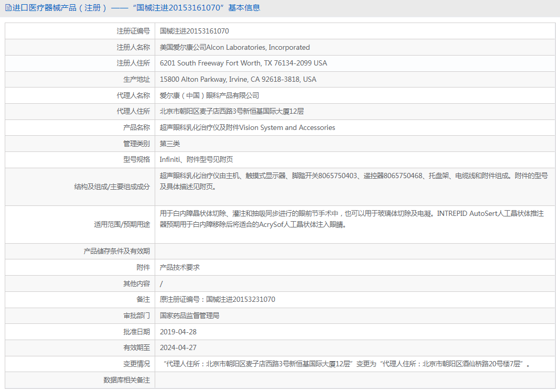The width and height of the screenshot is (560, 392).
Task: Select approval date 2019-04-28
Action: [178, 332]
